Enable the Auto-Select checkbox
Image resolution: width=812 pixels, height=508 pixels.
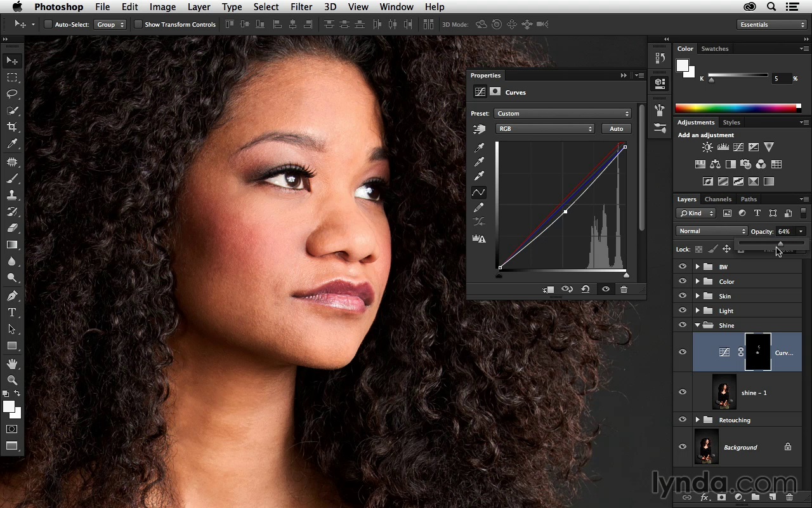[48, 25]
